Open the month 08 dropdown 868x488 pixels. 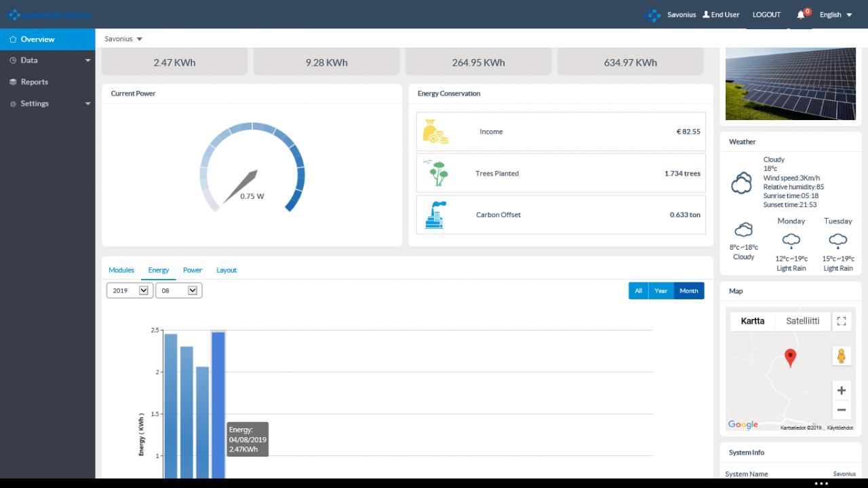click(x=179, y=290)
